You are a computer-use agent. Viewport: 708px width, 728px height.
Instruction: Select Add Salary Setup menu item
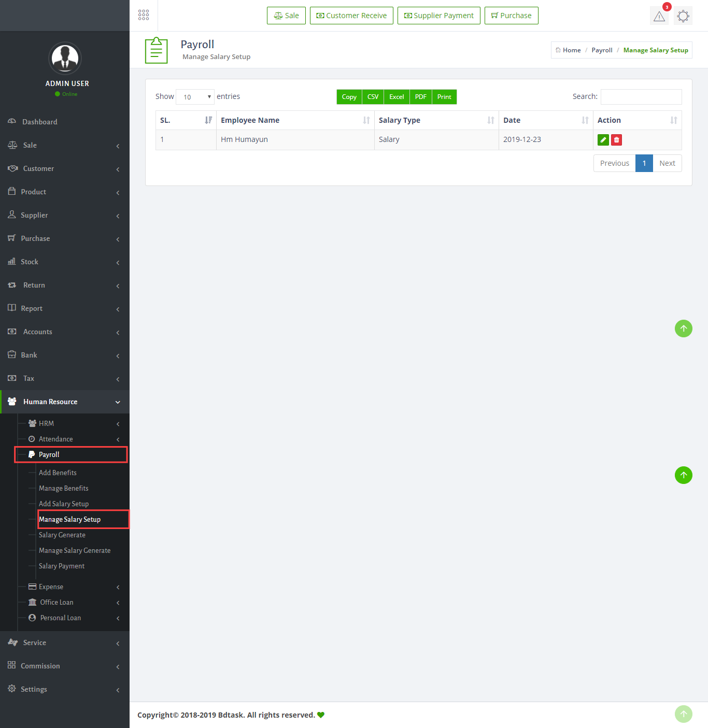pyautogui.click(x=64, y=504)
